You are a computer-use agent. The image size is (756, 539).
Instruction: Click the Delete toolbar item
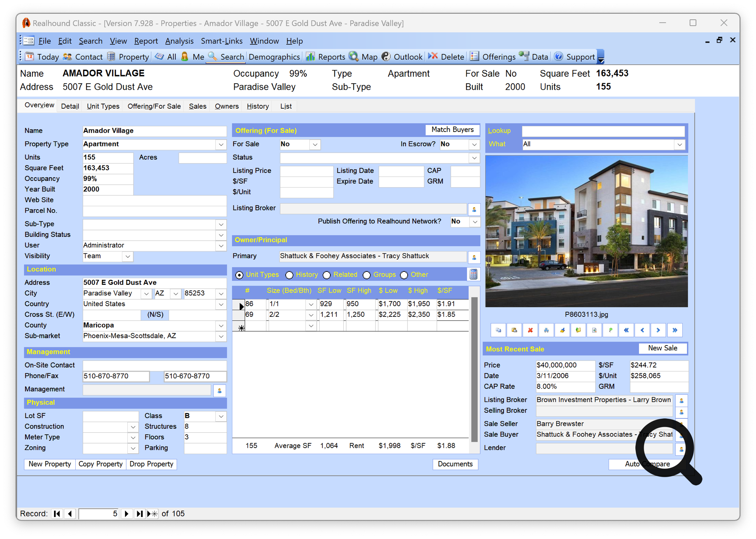pos(446,57)
